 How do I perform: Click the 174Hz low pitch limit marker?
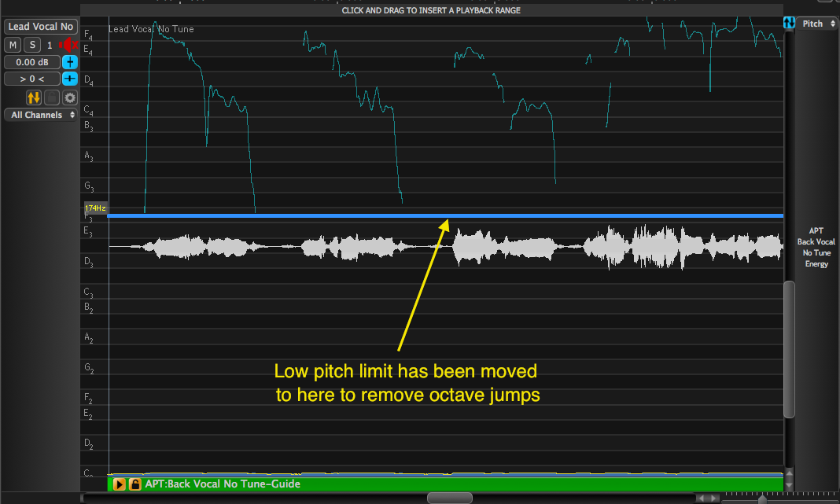(x=95, y=208)
